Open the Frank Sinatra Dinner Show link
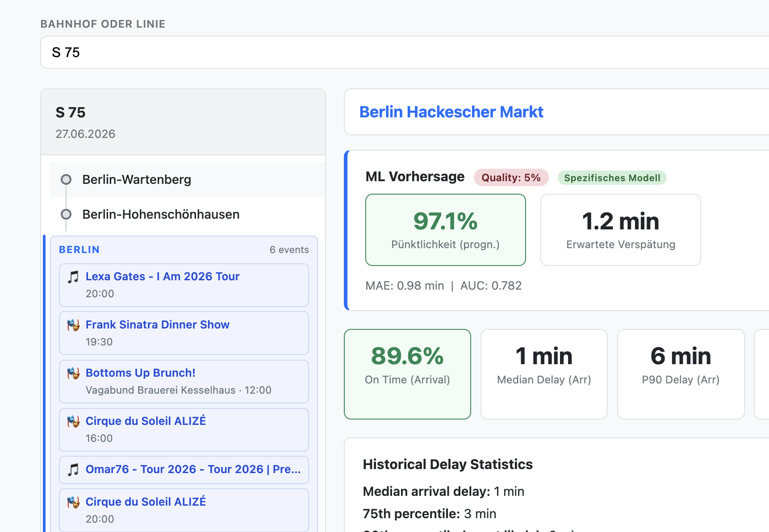 157,325
